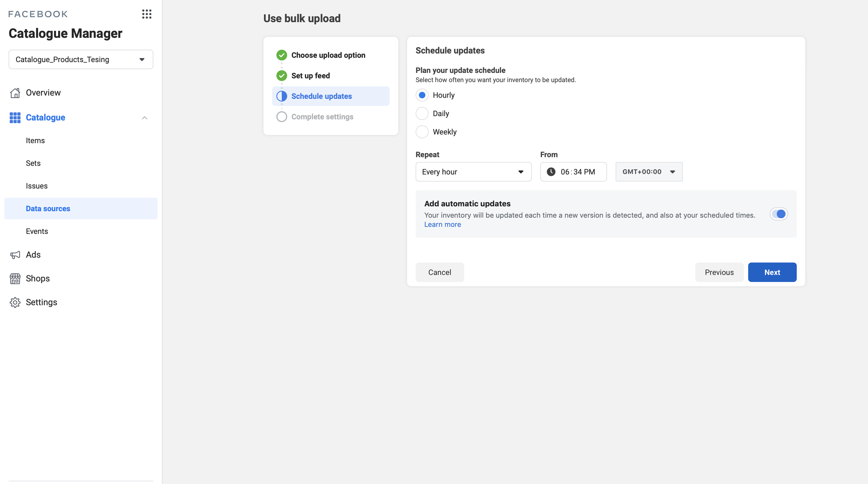Open Ads via the megaphone icon

[x=15, y=255]
